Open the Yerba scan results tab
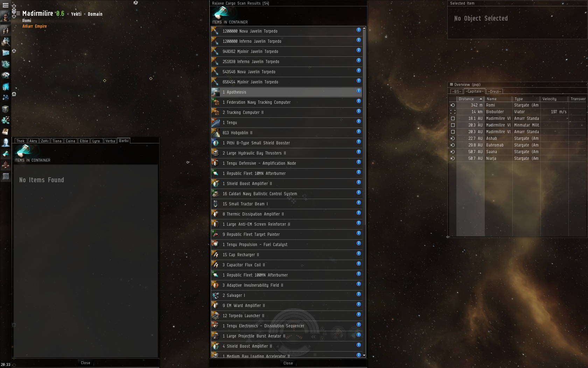Image resolution: width=588 pixels, height=368 pixels. click(110, 141)
